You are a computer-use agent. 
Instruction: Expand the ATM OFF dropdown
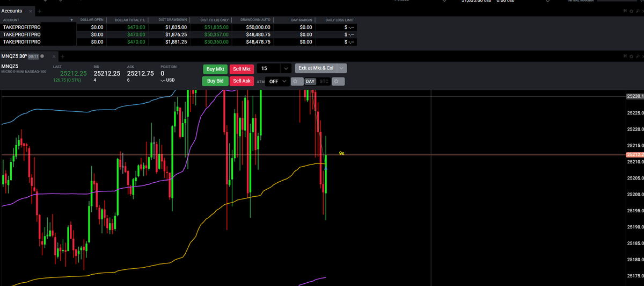click(x=285, y=81)
